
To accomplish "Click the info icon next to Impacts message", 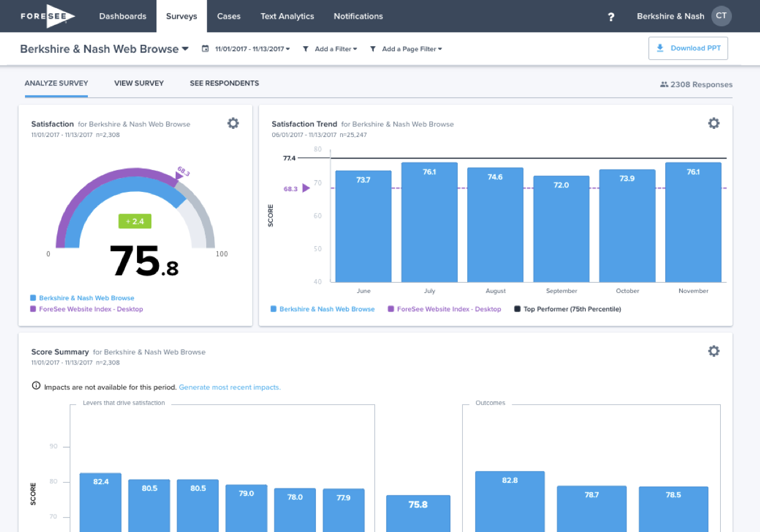I will pos(36,386).
